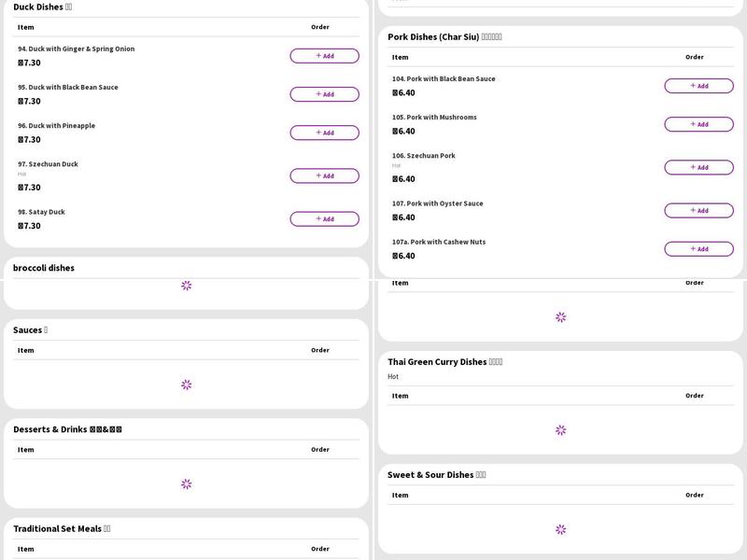Screen dimensions: 747x560
Task: Click the loading spinner under Desserts & Drinks
Action: 187,483
